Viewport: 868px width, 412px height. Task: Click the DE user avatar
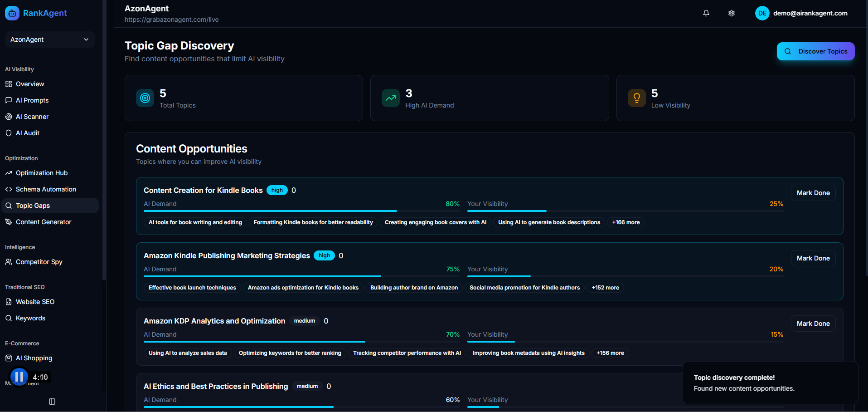coord(762,13)
